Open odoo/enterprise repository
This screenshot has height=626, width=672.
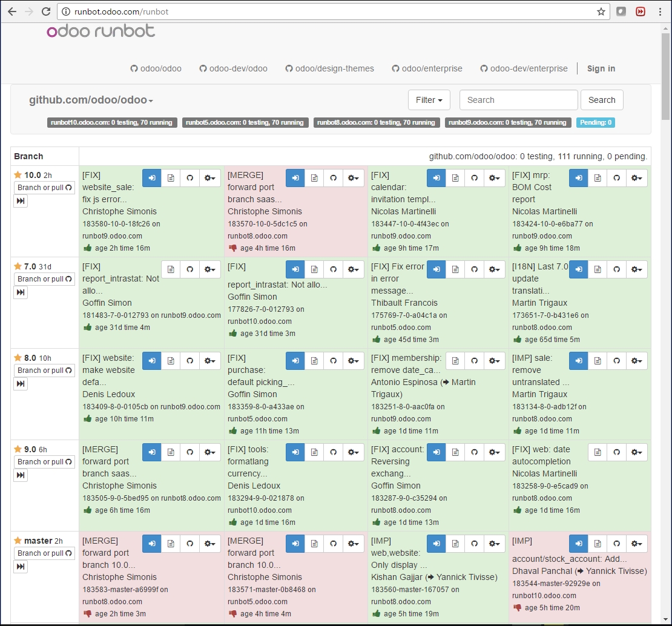[x=427, y=68]
